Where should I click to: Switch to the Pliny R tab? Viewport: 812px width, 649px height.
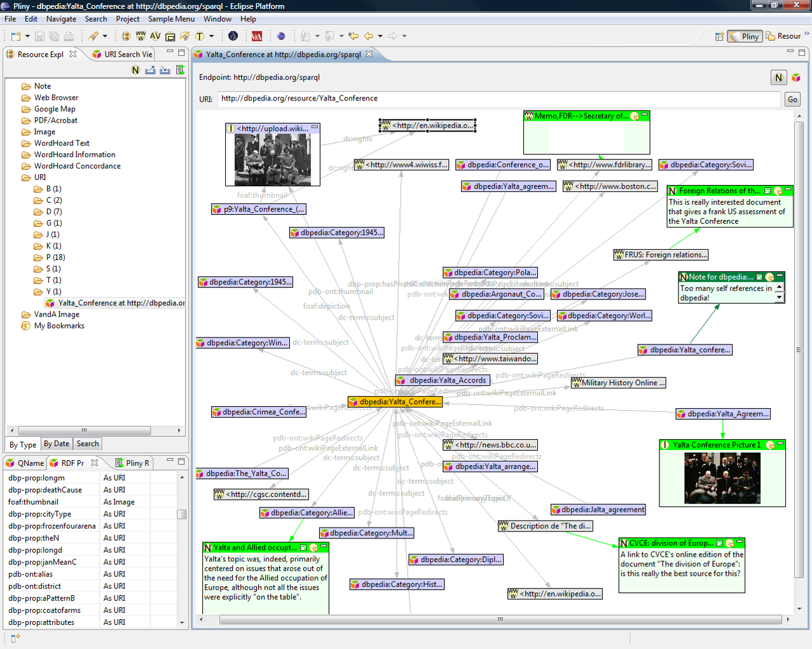pos(132,463)
